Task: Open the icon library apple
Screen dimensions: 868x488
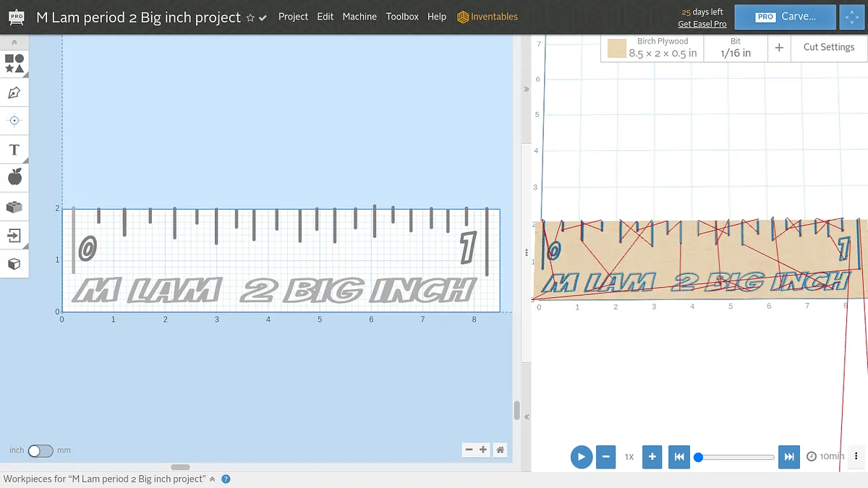Action: (x=14, y=177)
